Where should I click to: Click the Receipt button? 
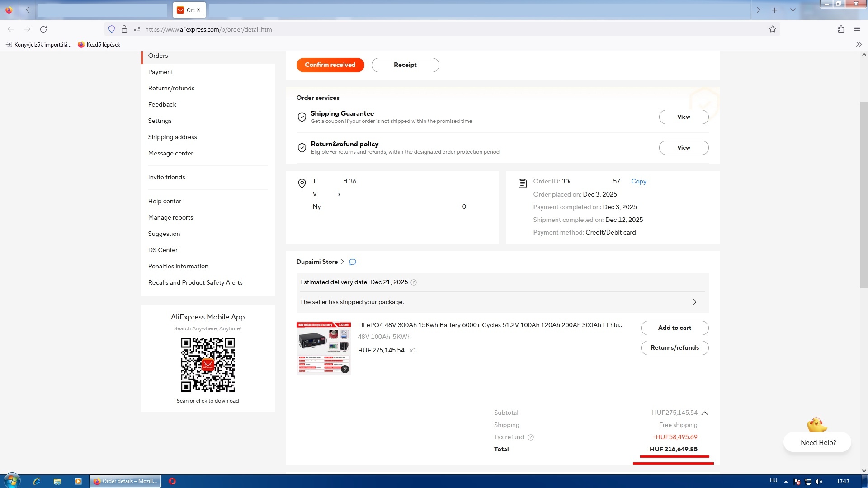[405, 65]
